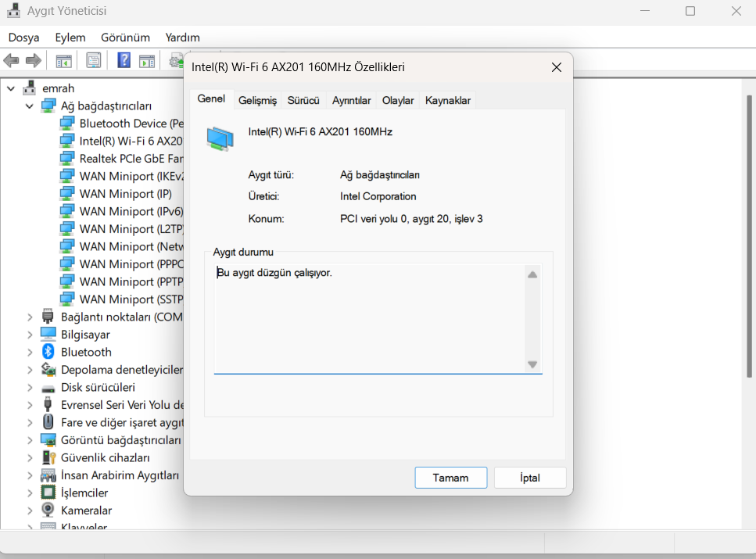This screenshot has height=559, width=756.
Task: Select WAN Miniport (IP) in the tree
Action: (x=125, y=194)
